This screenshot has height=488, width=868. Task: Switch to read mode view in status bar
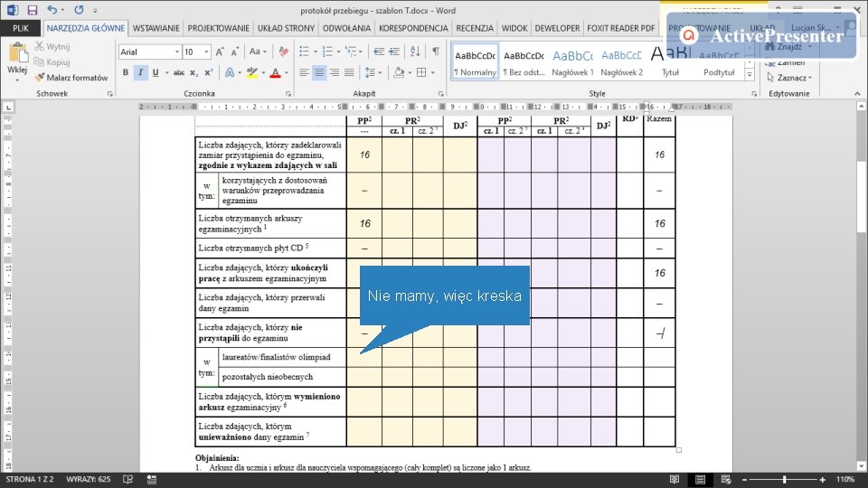pyautogui.click(x=675, y=480)
